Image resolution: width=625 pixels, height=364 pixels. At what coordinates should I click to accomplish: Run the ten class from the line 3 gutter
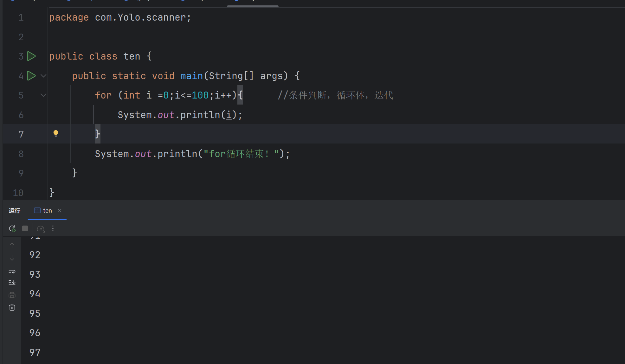(31, 56)
